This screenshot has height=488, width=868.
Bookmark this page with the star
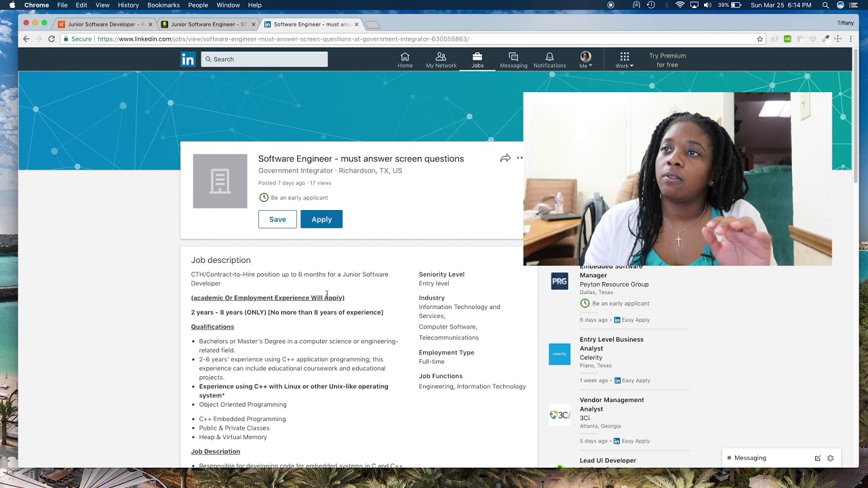pyautogui.click(x=760, y=39)
